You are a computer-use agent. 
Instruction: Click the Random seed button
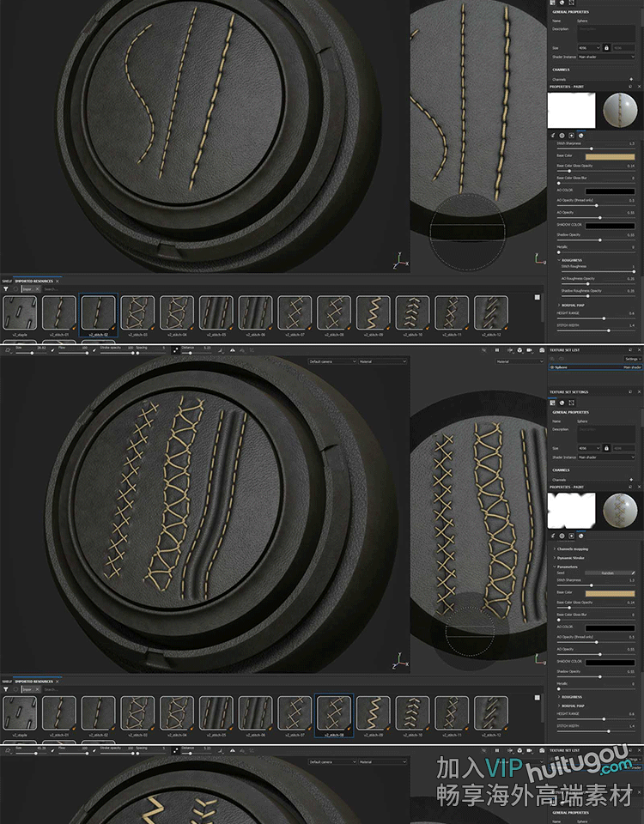607,573
